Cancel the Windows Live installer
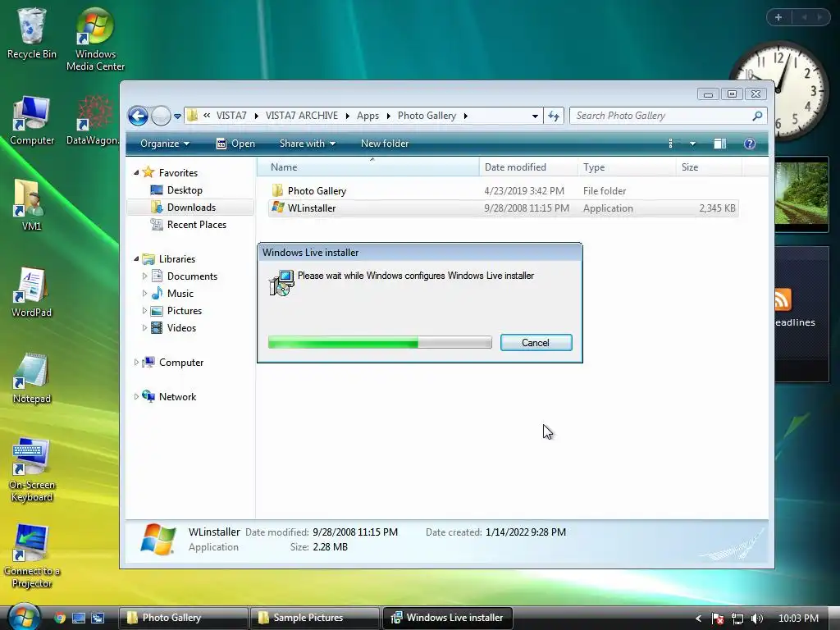Viewport: 840px width, 630px height. click(536, 343)
